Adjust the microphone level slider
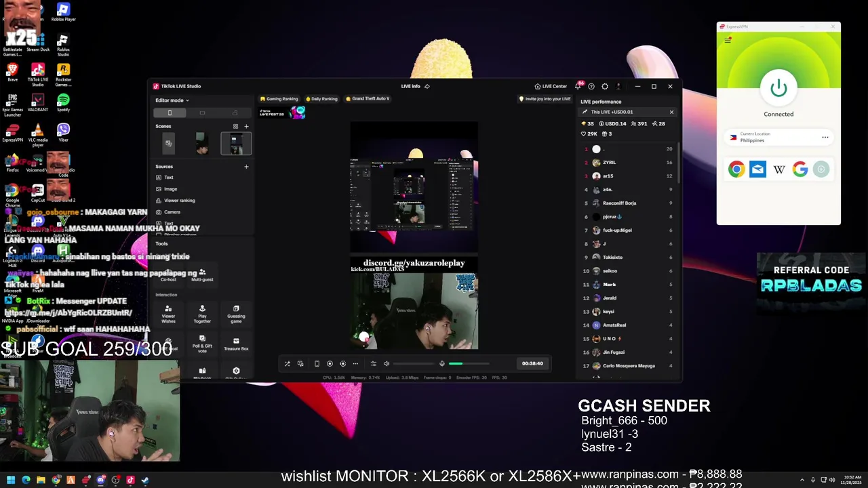The image size is (868, 488). 469,363
